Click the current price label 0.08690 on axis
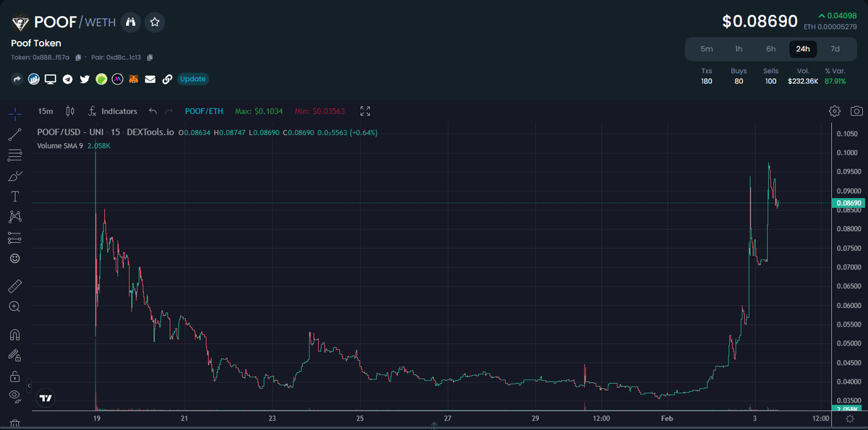 pos(849,204)
